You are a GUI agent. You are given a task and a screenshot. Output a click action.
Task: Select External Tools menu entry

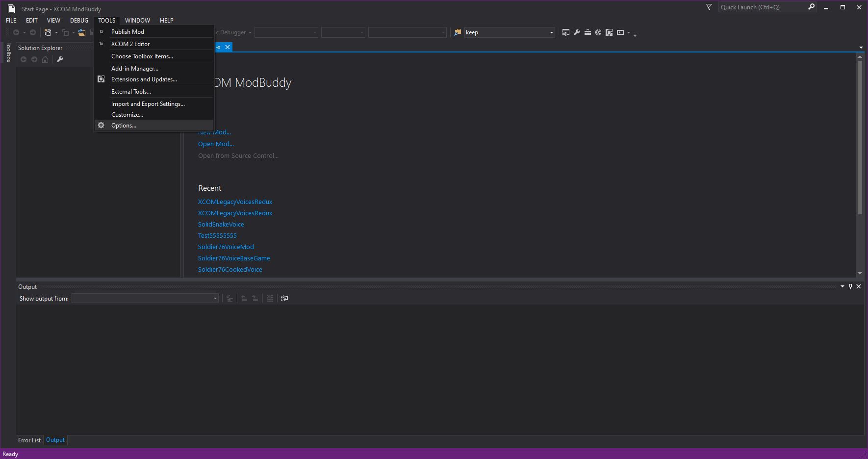coord(154,92)
